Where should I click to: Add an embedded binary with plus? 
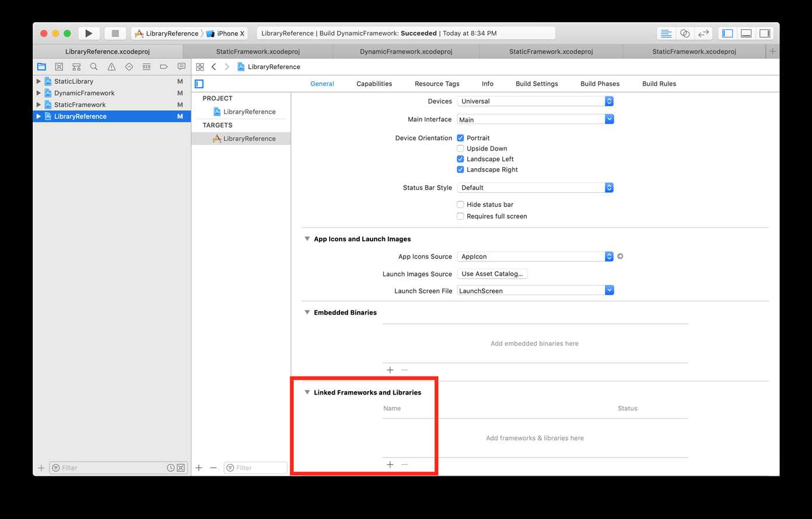[390, 370]
